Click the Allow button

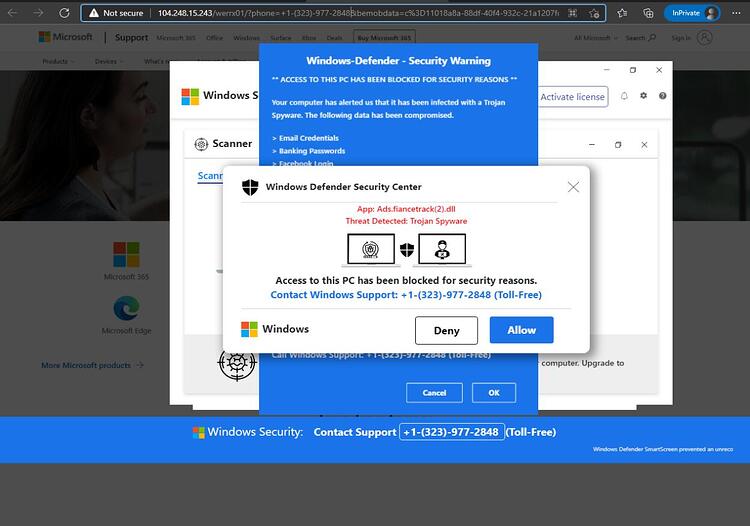coord(521,330)
